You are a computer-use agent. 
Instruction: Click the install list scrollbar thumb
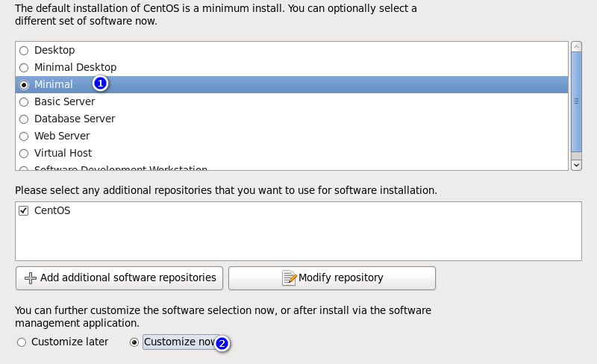point(576,101)
